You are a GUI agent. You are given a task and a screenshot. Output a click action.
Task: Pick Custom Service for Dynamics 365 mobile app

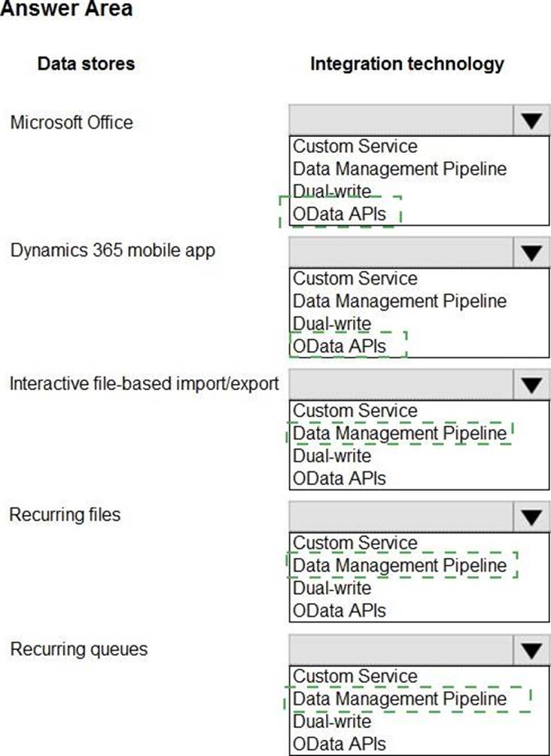coord(355,279)
